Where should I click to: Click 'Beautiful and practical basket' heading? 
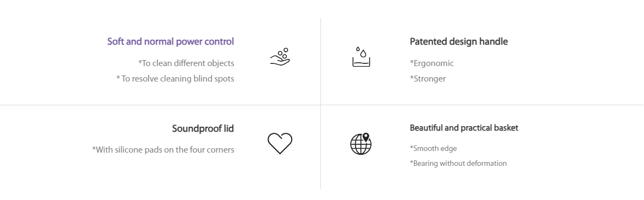coord(464,128)
